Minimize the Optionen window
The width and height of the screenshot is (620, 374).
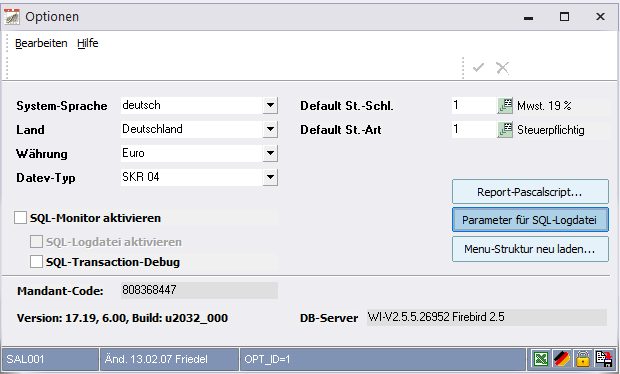[x=528, y=17]
